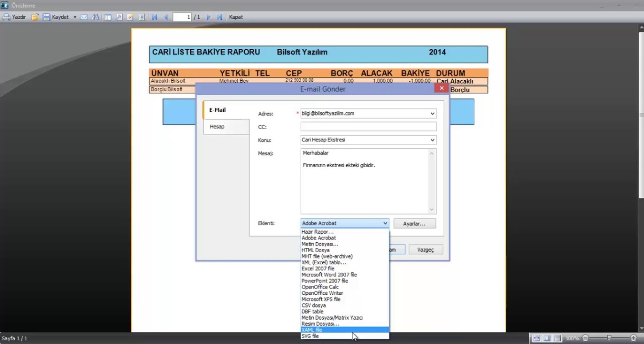Collapse the Eklenti attachment dropdown
Screen dimensions: 644x344
point(385,223)
